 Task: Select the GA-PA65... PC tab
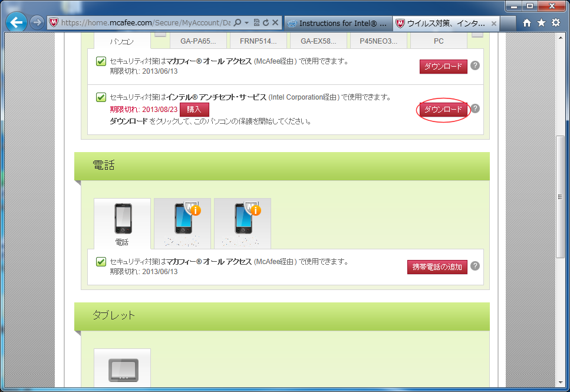(198, 41)
